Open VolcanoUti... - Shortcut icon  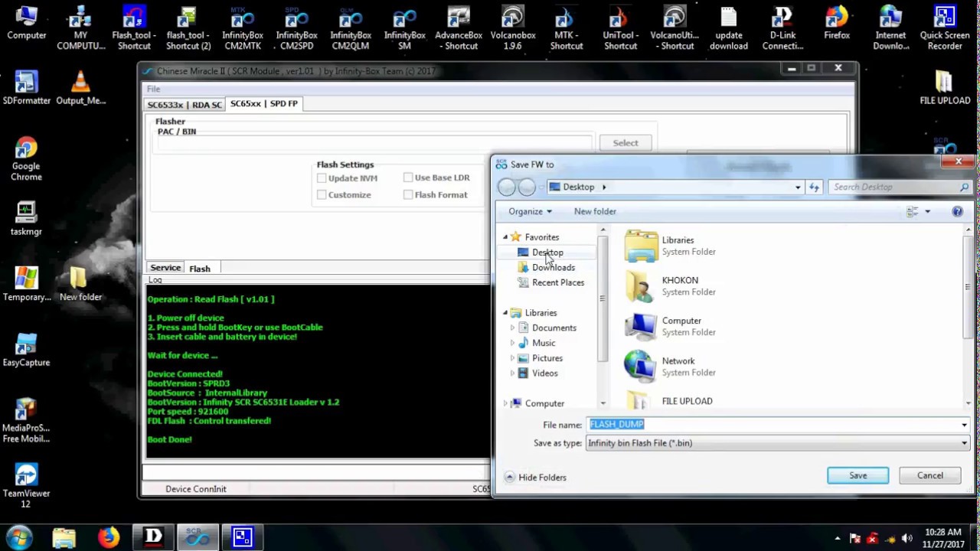[675, 29]
